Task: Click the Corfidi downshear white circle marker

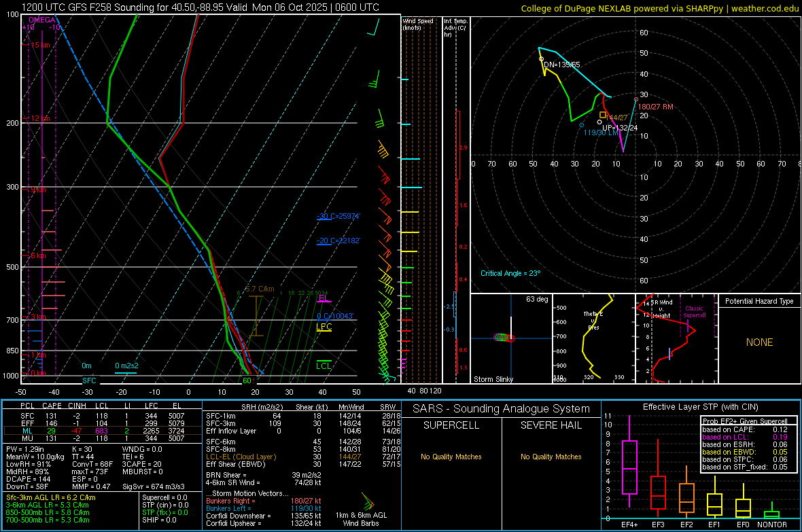Action: pyautogui.click(x=541, y=59)
